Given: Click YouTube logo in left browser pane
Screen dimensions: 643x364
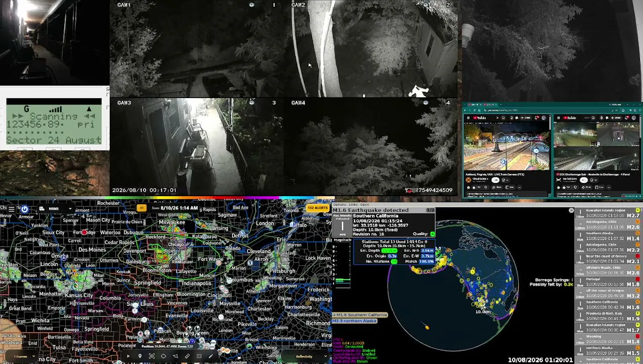Looking at the screenshot, I should 479,118.
